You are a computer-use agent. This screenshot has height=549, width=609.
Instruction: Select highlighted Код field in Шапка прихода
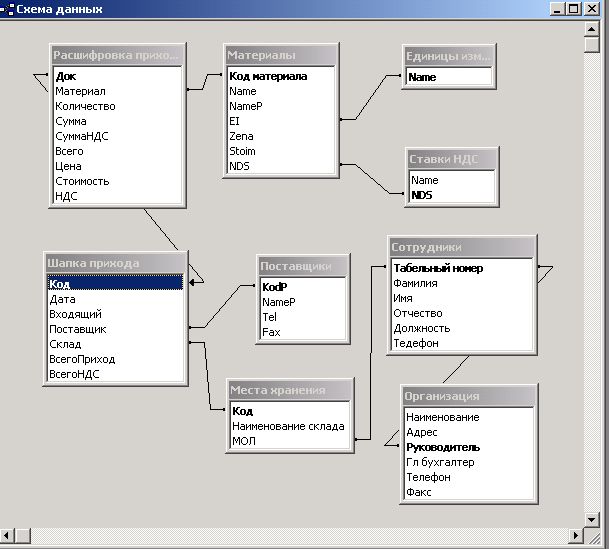click(x=115, y=284)
